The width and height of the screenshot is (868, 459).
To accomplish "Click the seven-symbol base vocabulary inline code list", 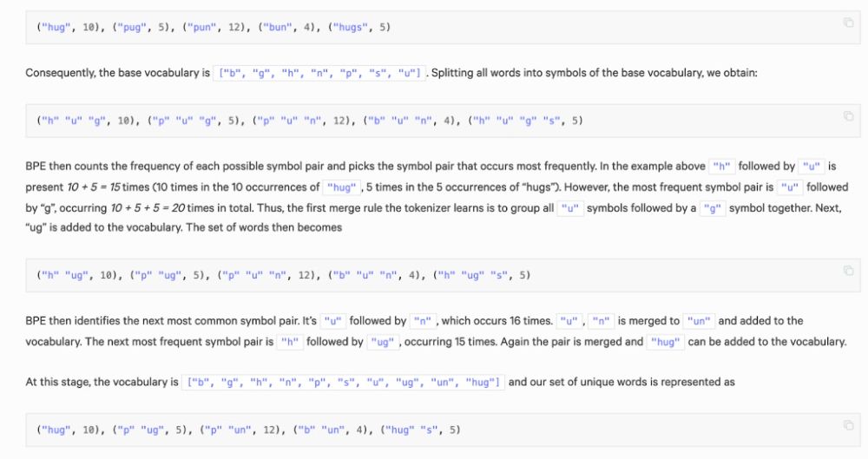I will click(x=319, y=74).
